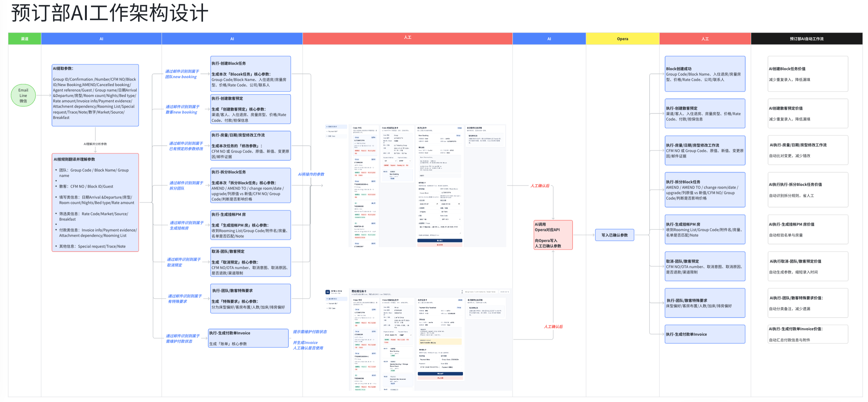Select the red Ai调用 Opera对应API box

pyautogui.click(x=553, y=235)
